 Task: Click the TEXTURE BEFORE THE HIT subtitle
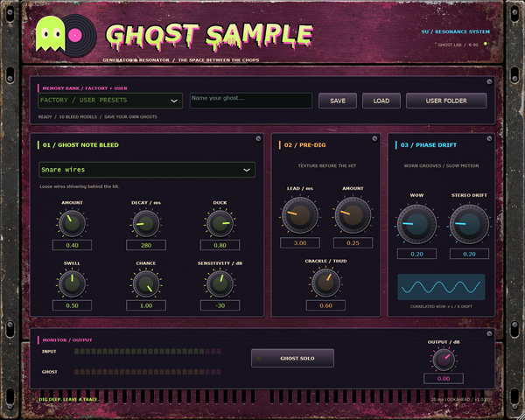[x=327, y=165]
